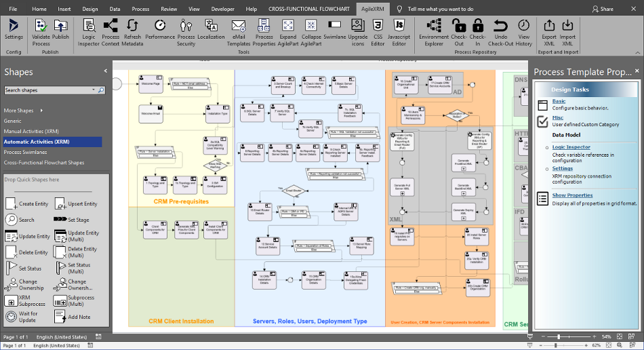Select the Add Note shape
644x350 pixels.
pyautogui.click(x=73, y=317)
